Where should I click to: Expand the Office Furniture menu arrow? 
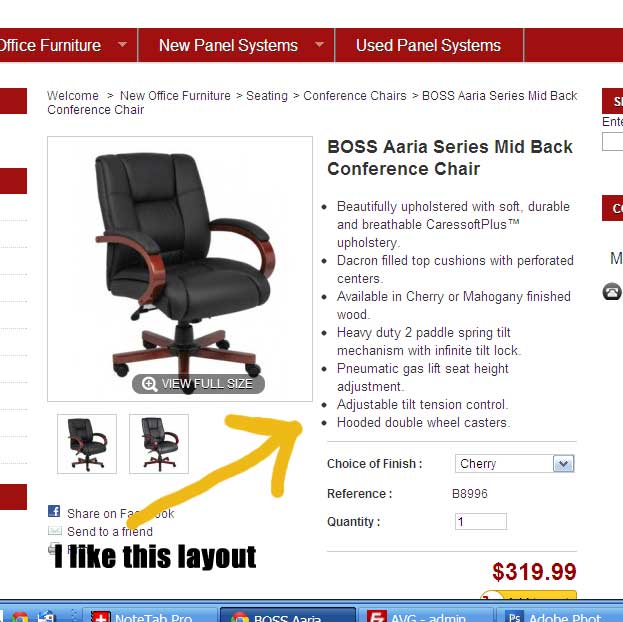(122, 45)
